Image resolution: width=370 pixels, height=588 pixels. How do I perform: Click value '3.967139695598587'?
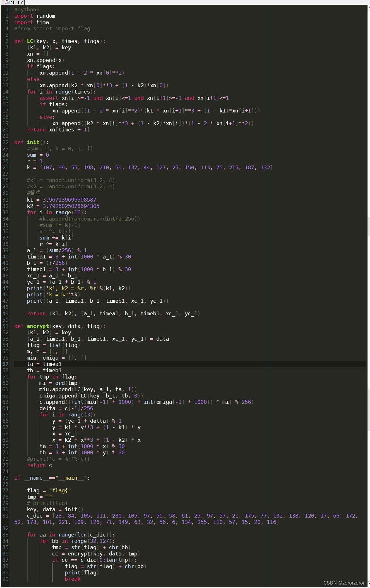(x=69, y=200)
